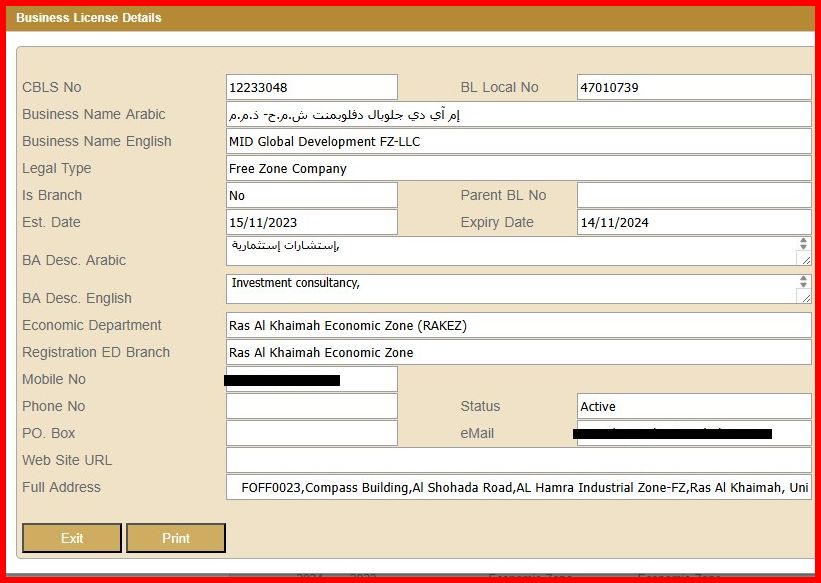Click the CBLS No field showing 12233048

pyautogui.click(x=312, y=87)
